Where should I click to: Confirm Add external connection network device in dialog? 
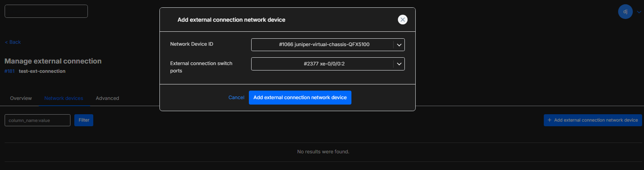click(300, 98)
